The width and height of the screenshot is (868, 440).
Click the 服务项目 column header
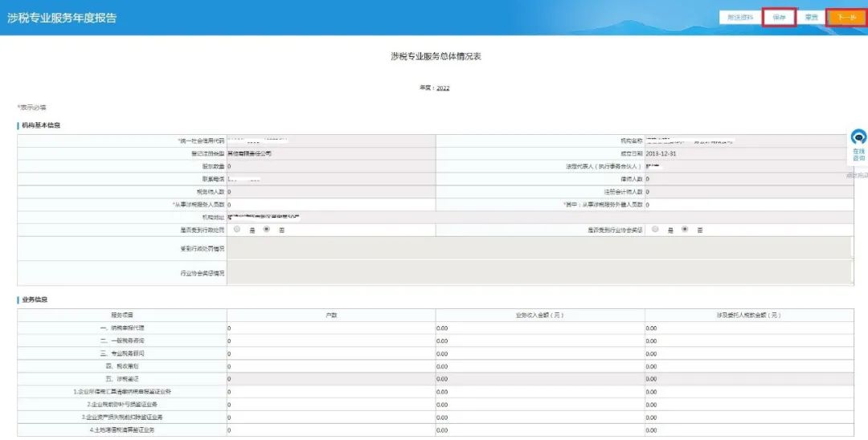click(x=122, y=315)
